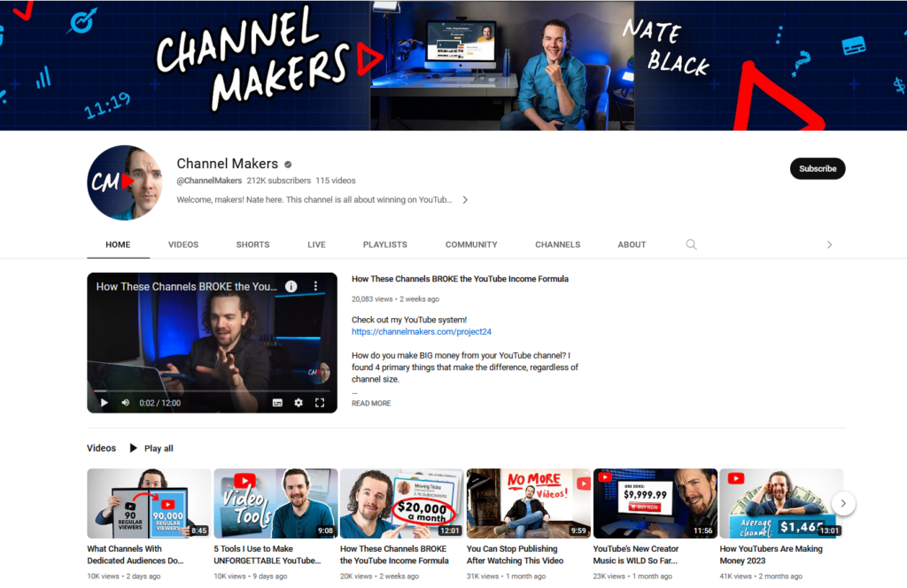This screenshot has height=588, width=907.
Task: Enter fullscreen on the featured video
Action: pos(320,402)
